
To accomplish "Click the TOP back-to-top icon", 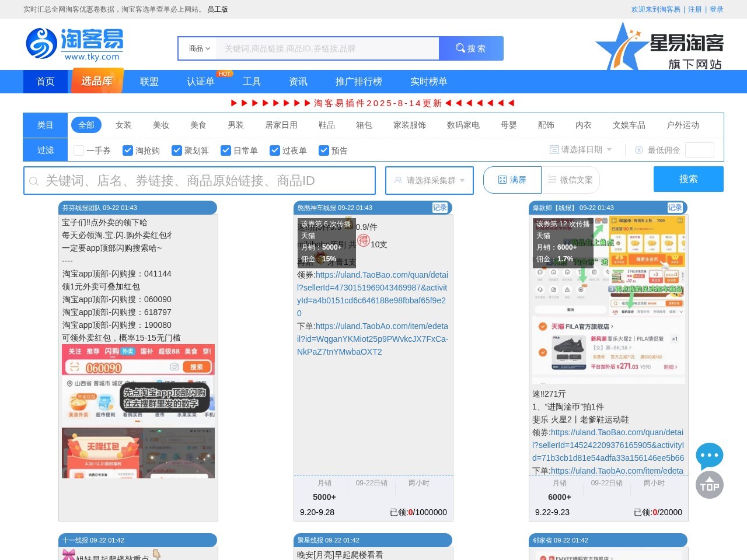I will [x=710, y=485].
